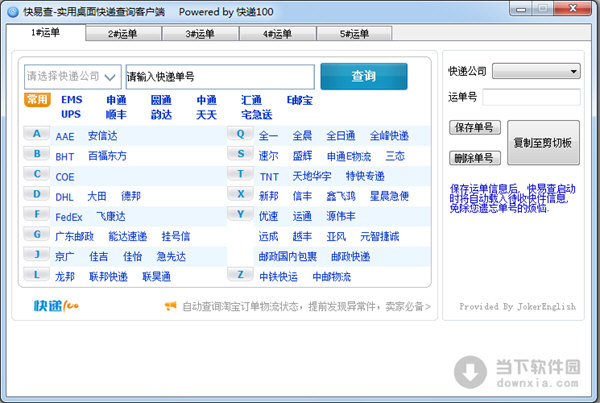The height and width of the screenshot is (403, 600).
Task: Click the letter X index badge
Action: [240, 194]
